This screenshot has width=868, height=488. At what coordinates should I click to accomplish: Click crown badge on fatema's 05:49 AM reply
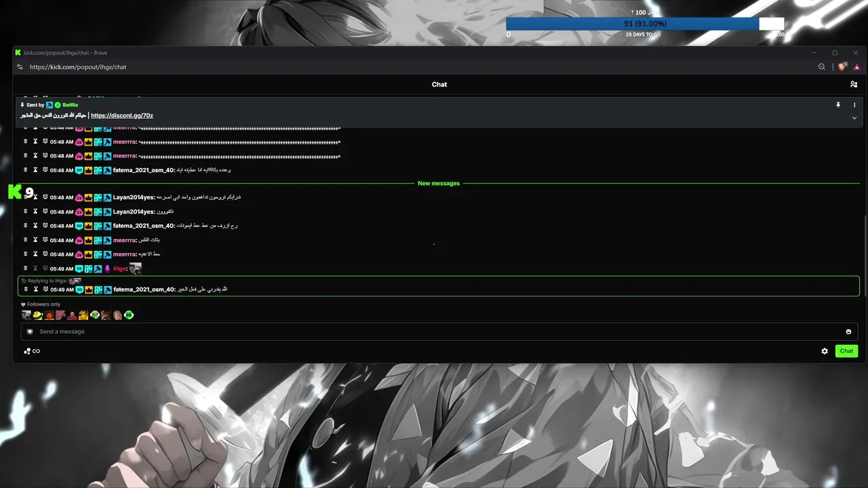pyautogui.click(x=88, y=289)
